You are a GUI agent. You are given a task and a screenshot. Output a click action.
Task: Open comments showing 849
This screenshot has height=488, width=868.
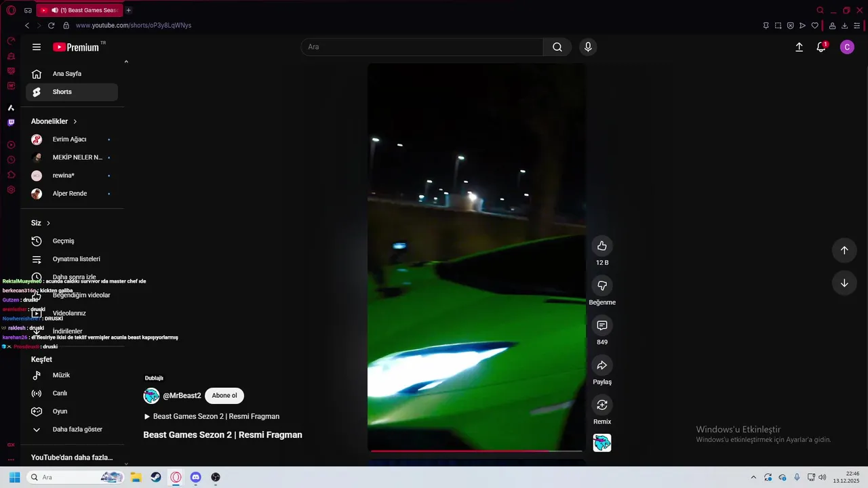click(x=602, y=325)
